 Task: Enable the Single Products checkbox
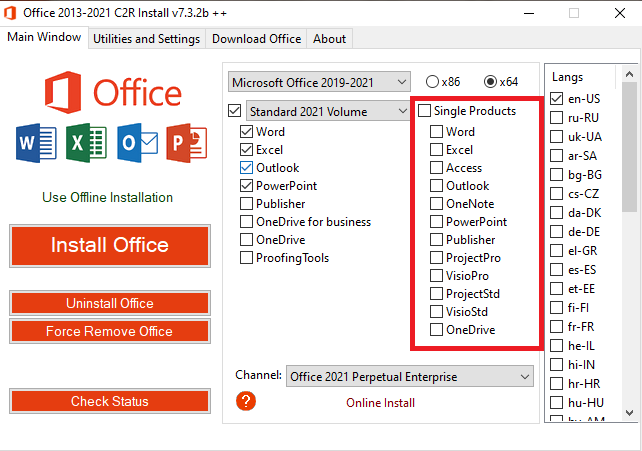tap(425, 111)
